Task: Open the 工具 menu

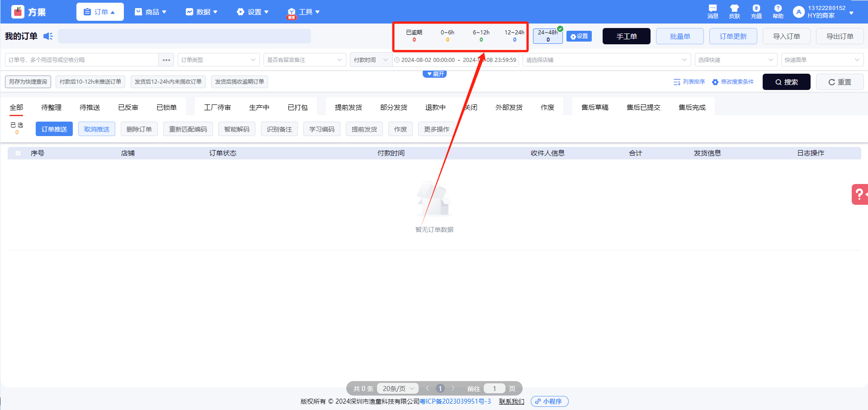Action: point(304,12)
